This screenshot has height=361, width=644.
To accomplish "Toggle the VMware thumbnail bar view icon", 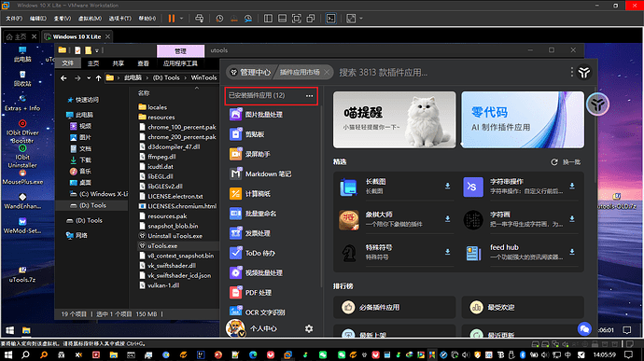I will 282,19.
